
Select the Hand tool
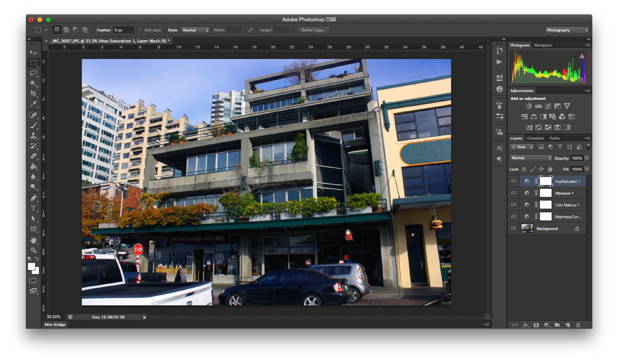[33, 240]
